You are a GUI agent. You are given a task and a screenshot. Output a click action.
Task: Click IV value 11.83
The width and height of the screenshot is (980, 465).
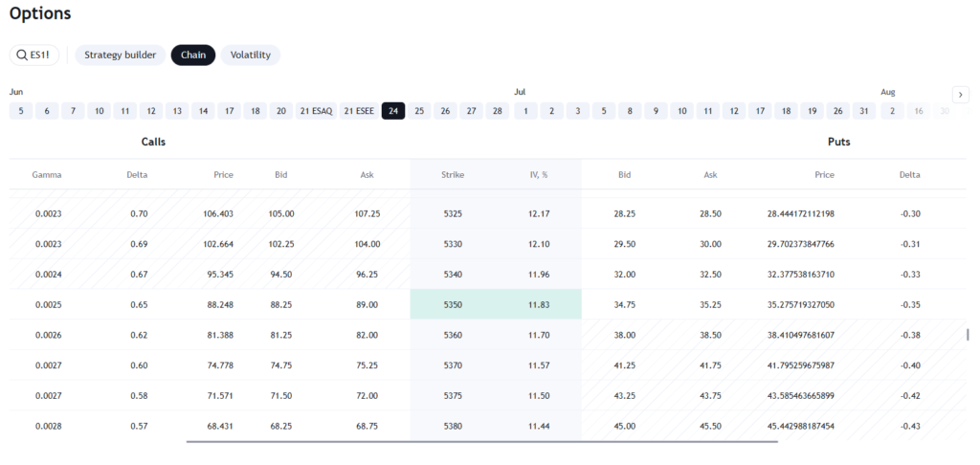click(x=539, y=304)
